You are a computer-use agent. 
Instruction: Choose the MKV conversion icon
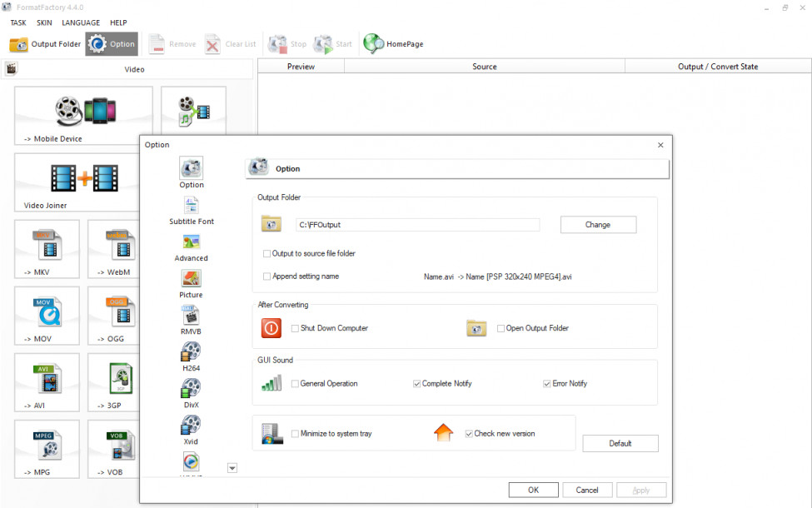tap(47, 249)
